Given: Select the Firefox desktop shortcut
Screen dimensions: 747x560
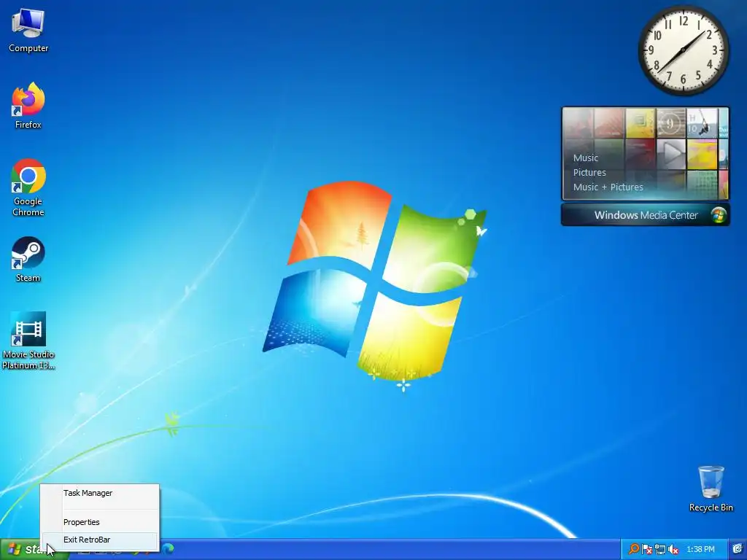Looking at the screenshot, I should pyautogui.click(x=28, y=105).
